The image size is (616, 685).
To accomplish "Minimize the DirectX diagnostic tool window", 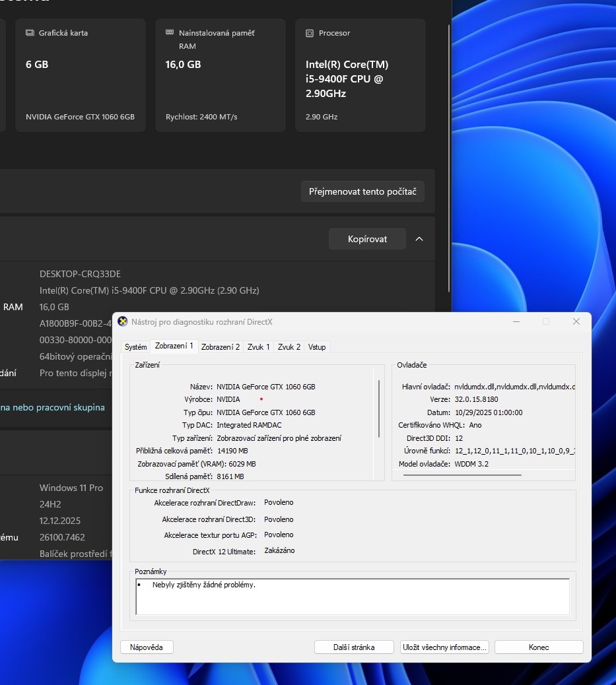I will (515, 321).
